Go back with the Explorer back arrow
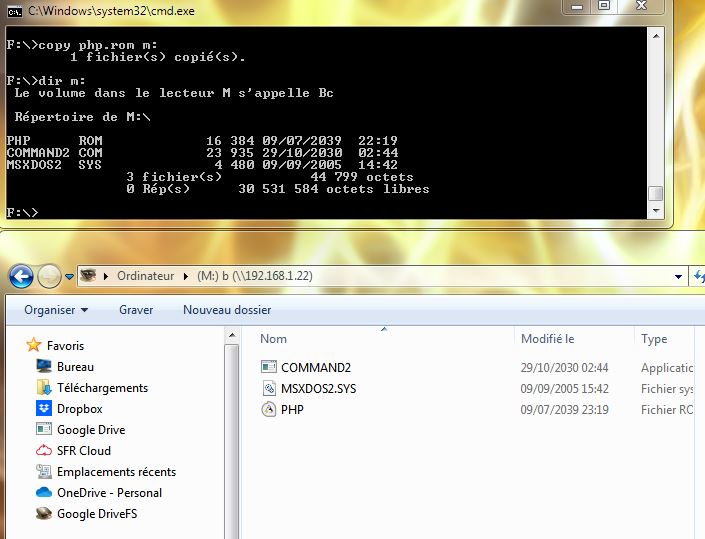 (x=21, y=276)
